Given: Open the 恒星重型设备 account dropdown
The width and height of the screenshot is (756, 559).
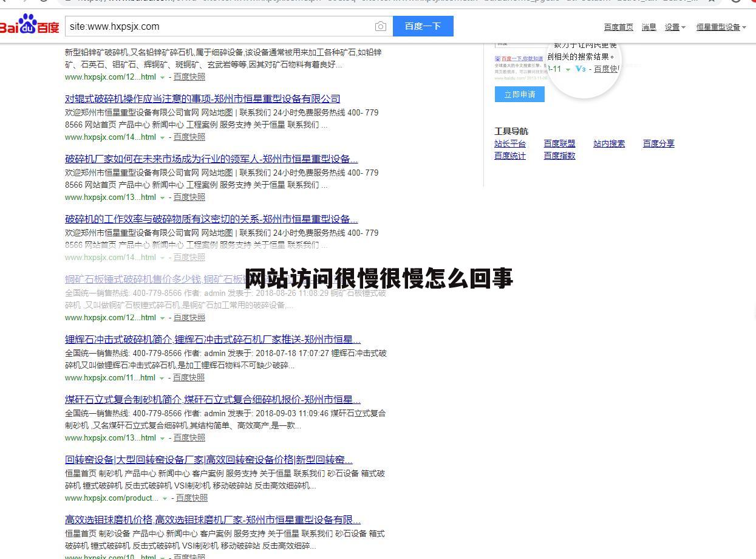Looking at the screenshot, I should tap(721, 27).
